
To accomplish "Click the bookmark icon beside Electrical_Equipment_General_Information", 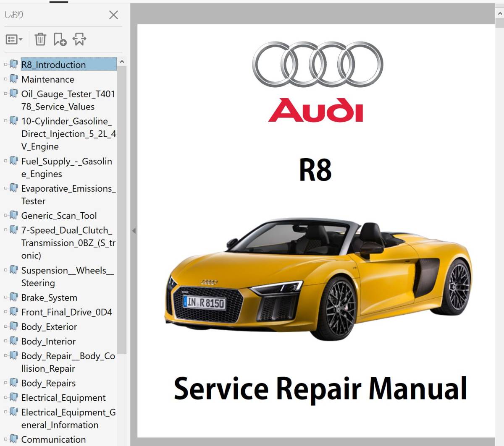I will [14, 412].
